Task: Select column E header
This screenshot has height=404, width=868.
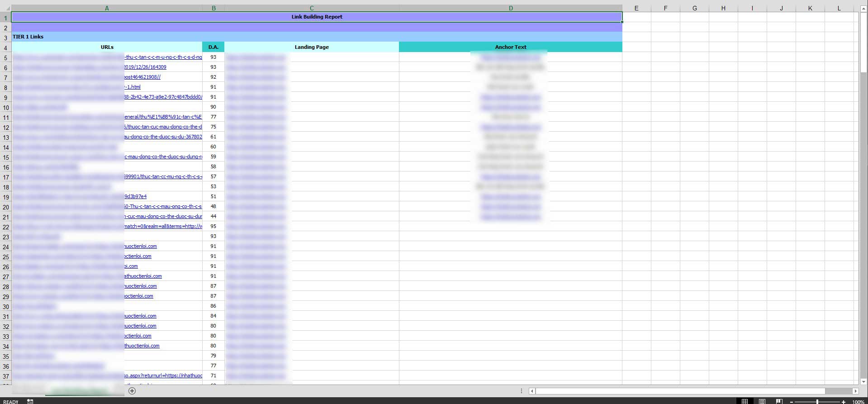Action: 636,8
